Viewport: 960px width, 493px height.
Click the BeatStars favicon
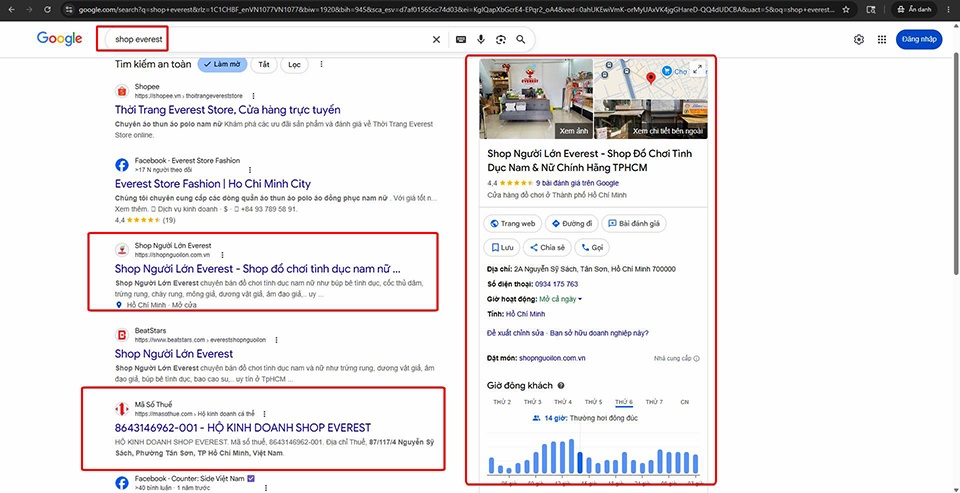coord(122,335)
